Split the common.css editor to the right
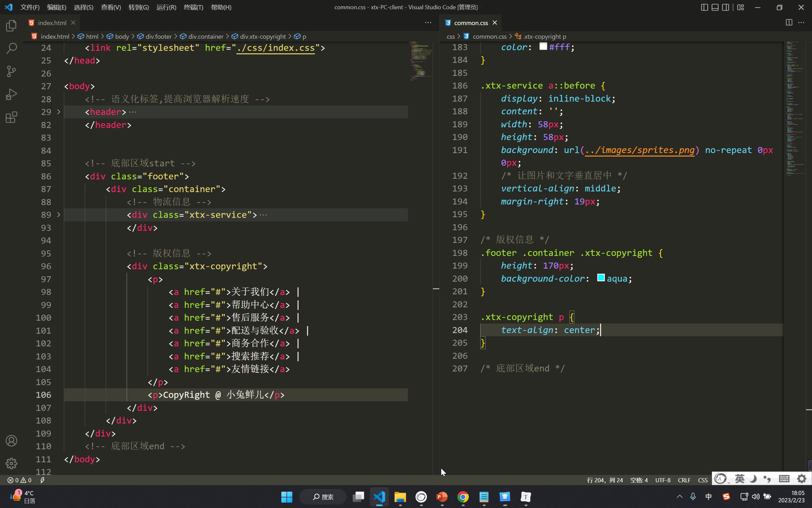The height and width of the screenshot is (508, 812). tap(789, 23)
